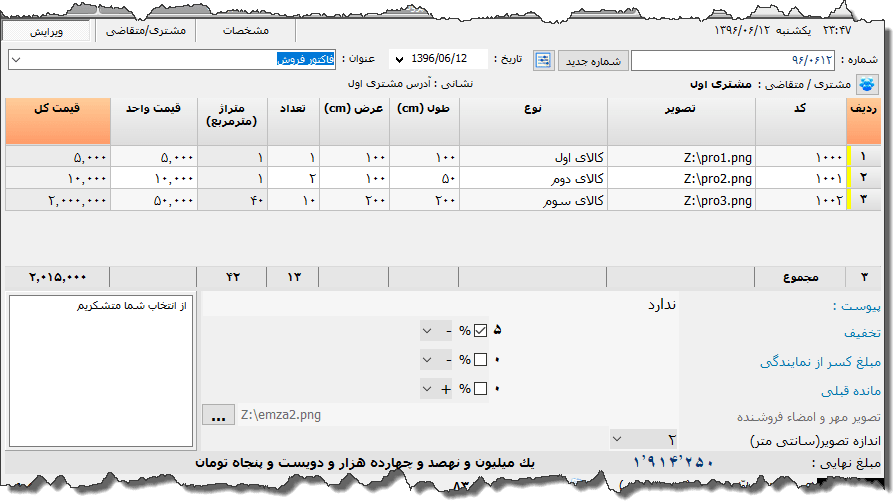893x501 pixels.
Task: Click the ندارد attachment field
Action: pos(440,305)
